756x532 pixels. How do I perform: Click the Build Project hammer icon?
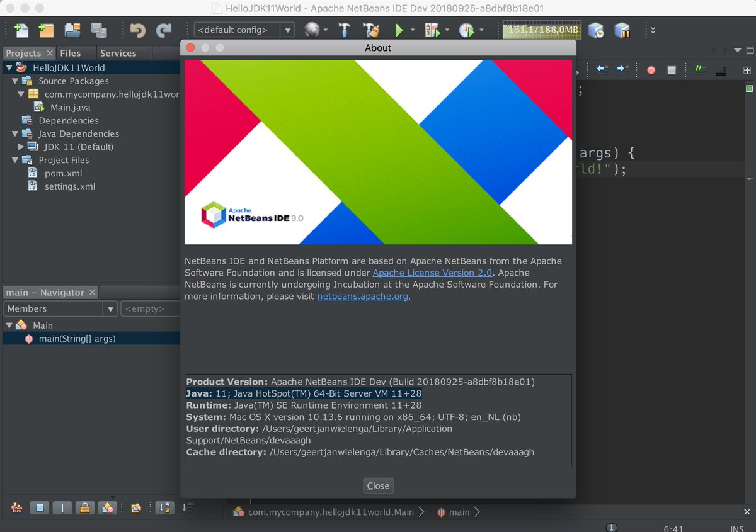click(x=344, y=30)
